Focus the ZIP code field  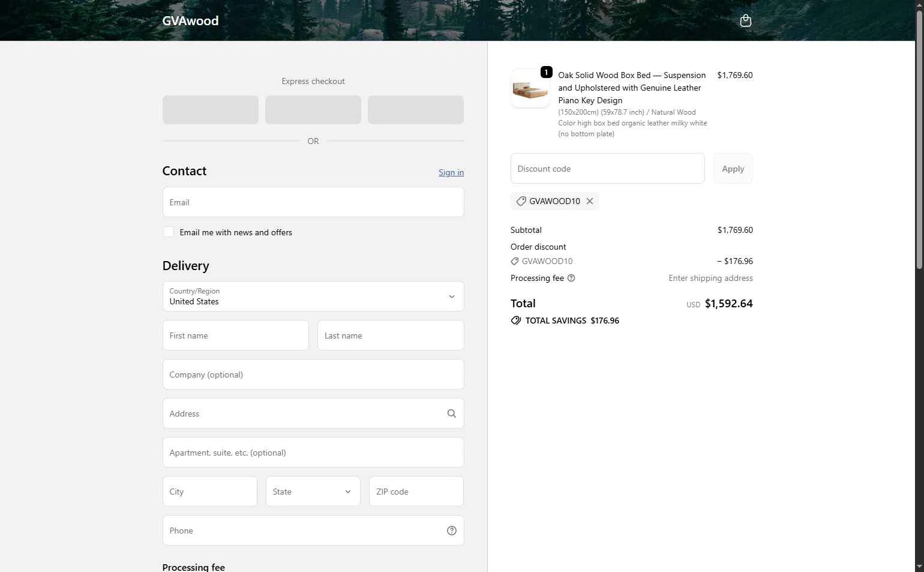tap(416, 492)
